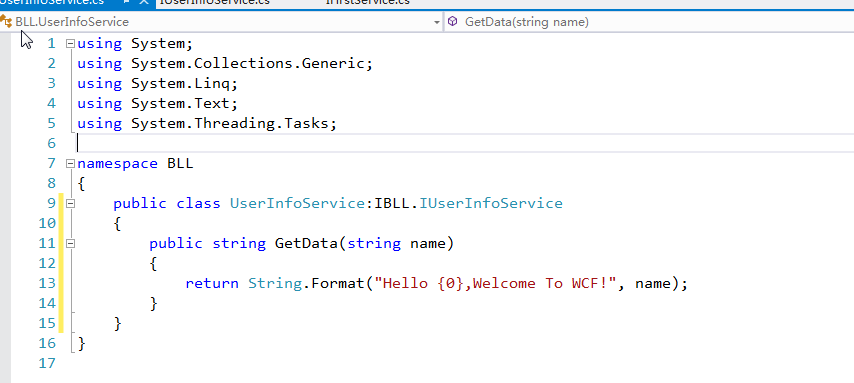854x383 pixels.
Task: Click the 'GetData' method name on line 11
Action: [x=306, y=244]
